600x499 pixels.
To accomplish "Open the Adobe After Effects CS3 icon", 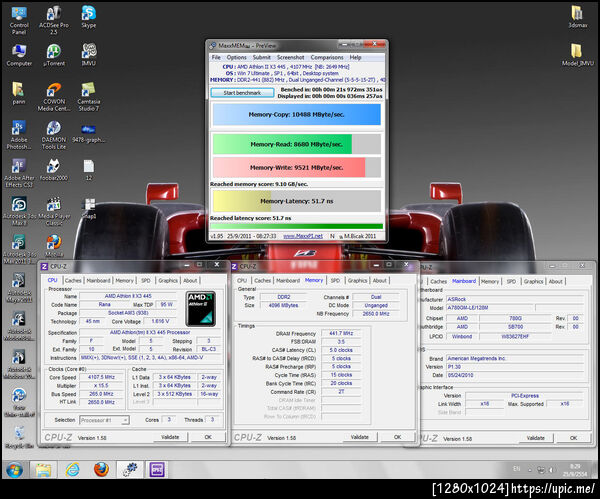I will (19, 173).
